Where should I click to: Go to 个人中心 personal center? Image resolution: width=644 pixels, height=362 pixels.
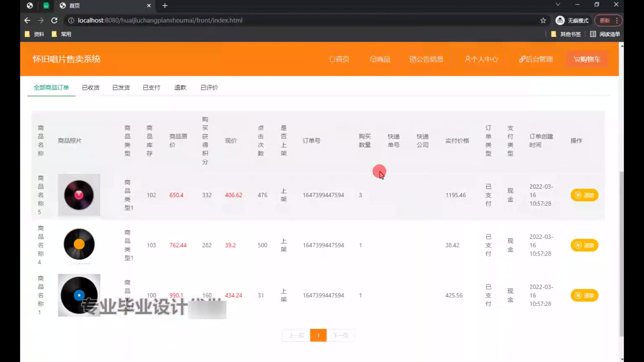(481, 59)
